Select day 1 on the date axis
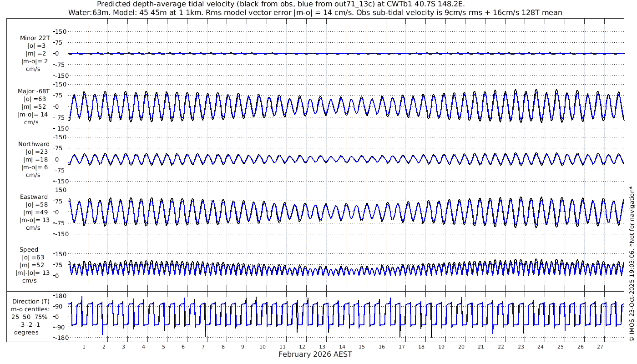 84,347
